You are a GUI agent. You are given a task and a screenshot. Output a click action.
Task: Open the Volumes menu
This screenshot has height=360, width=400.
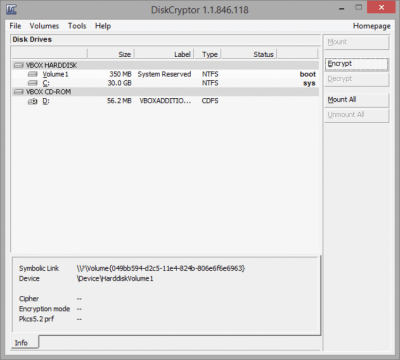pyautogui.click(x=44, y=26)
